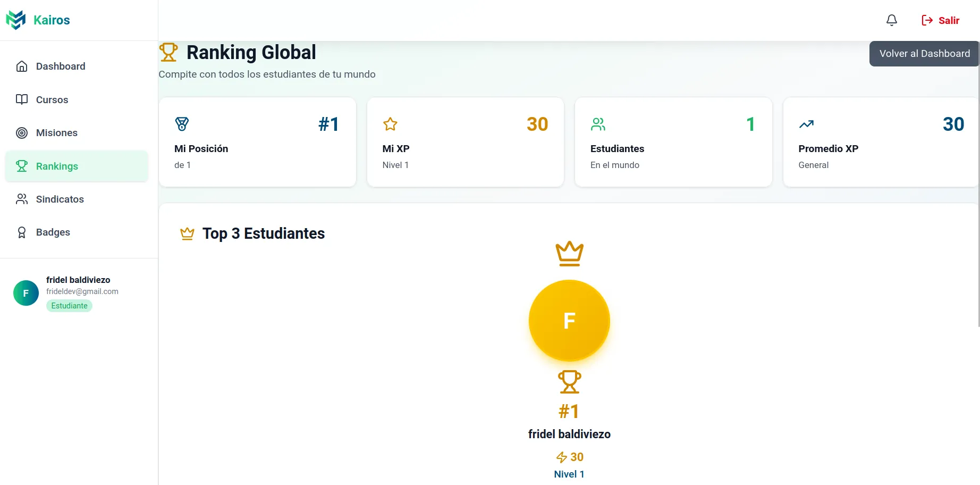
Task: Click the medal icon in Mi Posición card
Action: click(182, 124)
